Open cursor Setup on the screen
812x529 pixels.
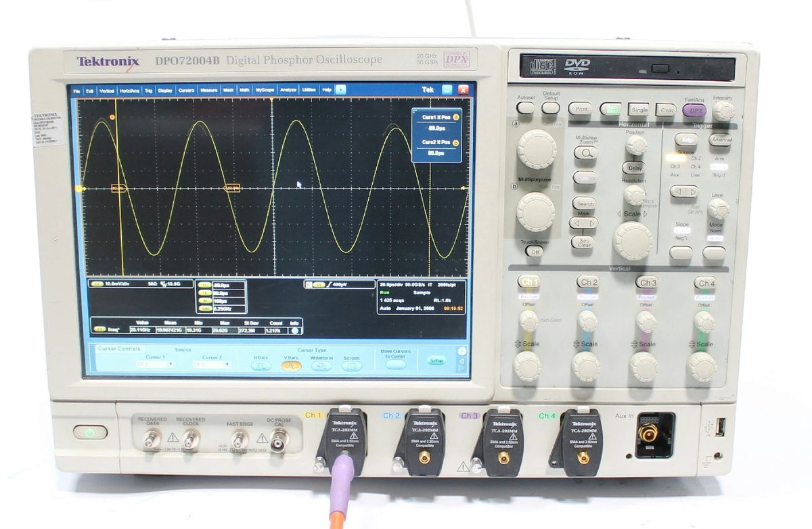(x=437, y=361)
